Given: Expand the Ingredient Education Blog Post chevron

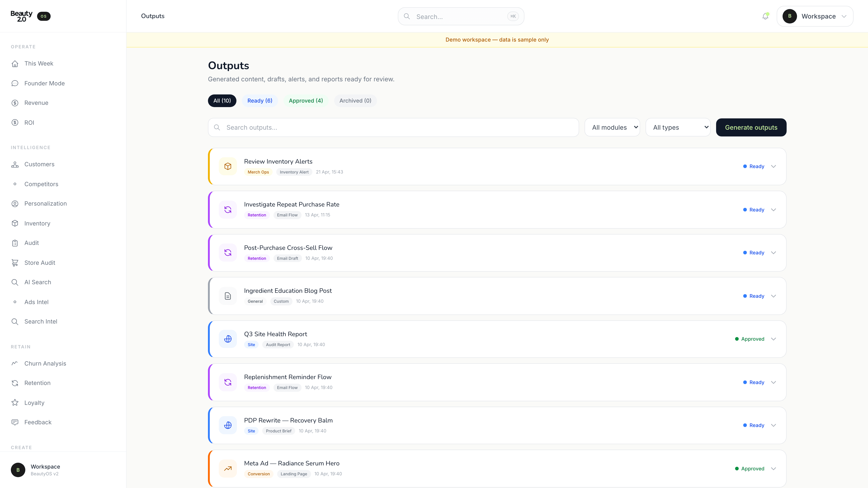Looking at the screenshot, I should (774, 296).
